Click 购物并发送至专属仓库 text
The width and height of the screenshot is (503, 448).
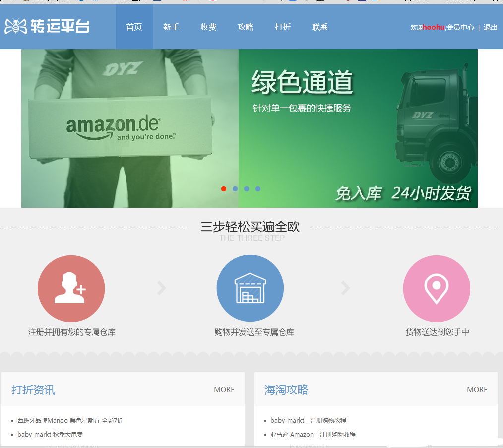(254, 332)
